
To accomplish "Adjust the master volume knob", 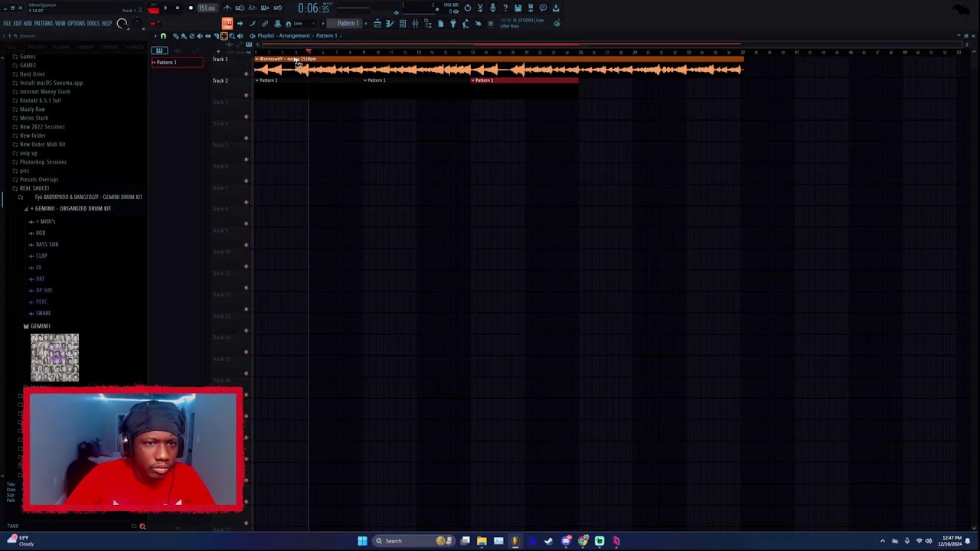I will tap(122, 24).
